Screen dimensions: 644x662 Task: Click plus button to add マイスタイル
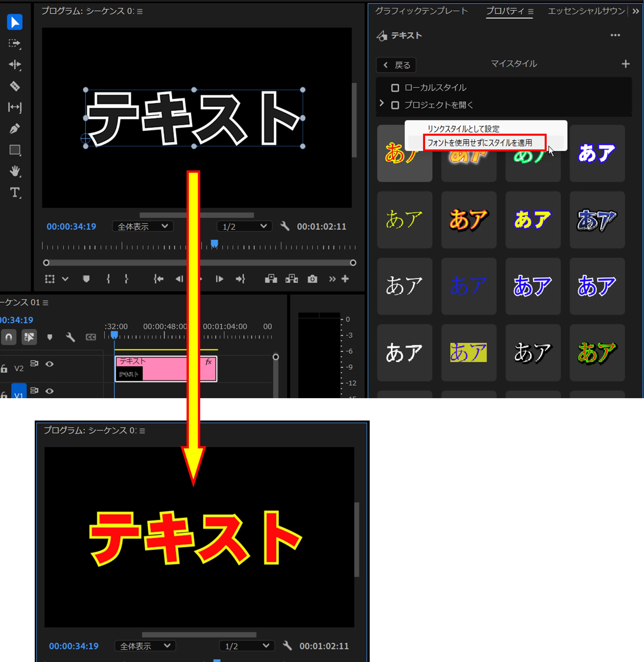coord(625,64)
